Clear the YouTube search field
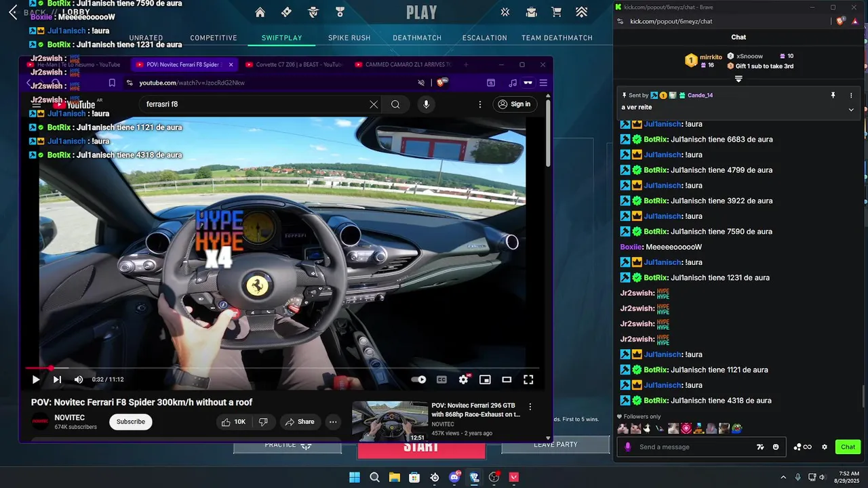868x488 pixels. (x=374, y=104)
